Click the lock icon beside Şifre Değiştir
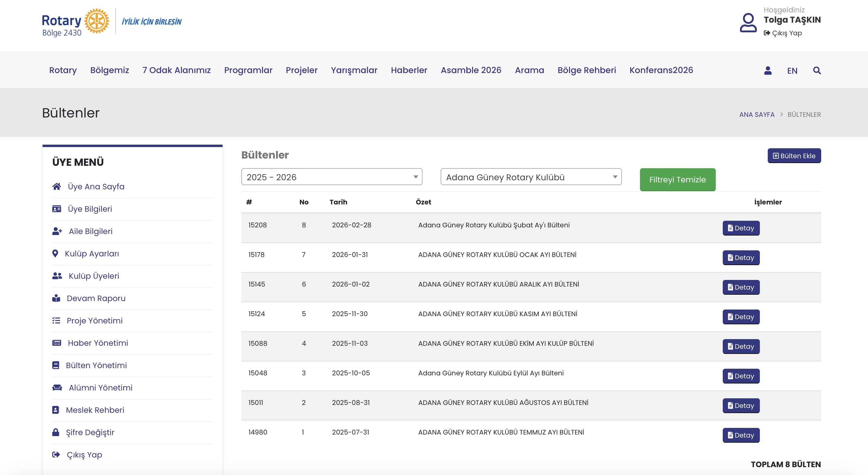Viewport: 868px width, 475px height. (56, 432)
